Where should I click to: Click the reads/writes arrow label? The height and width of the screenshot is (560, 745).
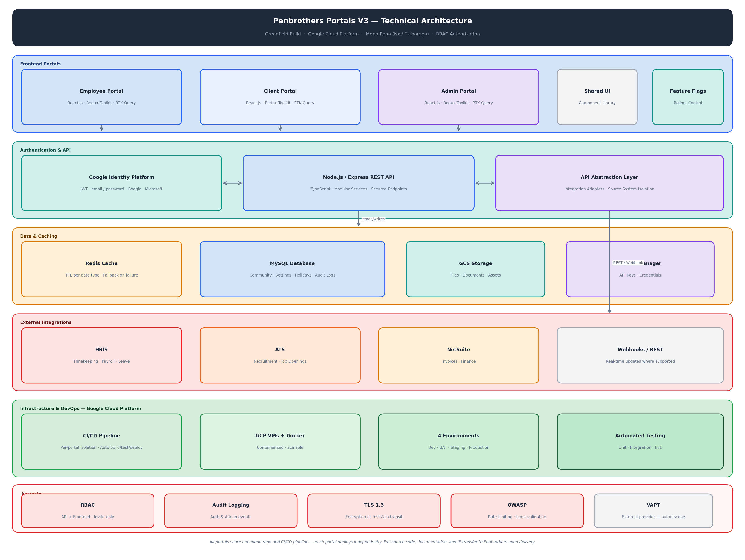(373, 219)
